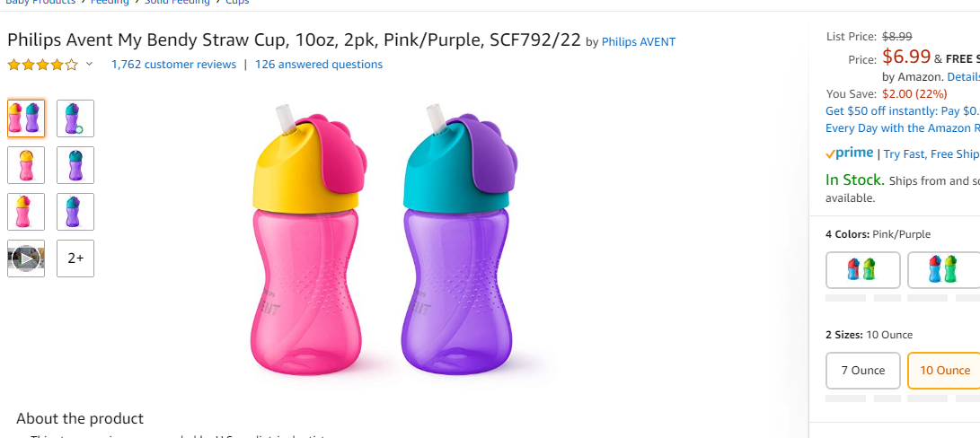Open the pink cup thumbnail in third row
Image resolution: width=980 pixels, height=438 pixels.
[x=26, y=212]
